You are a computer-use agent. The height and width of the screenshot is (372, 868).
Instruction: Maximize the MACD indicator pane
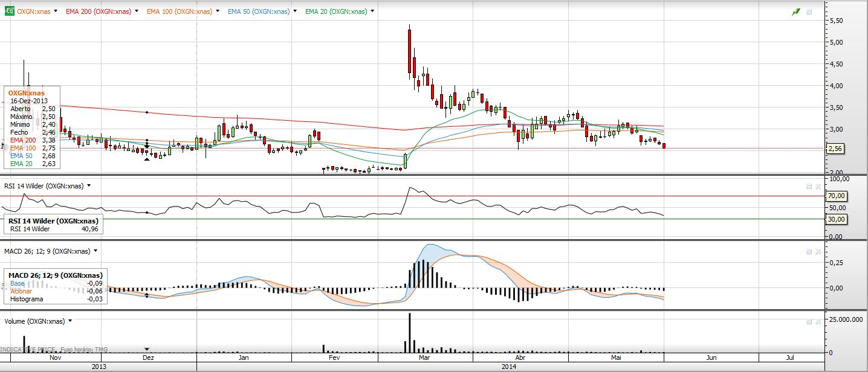pos(809,251)
